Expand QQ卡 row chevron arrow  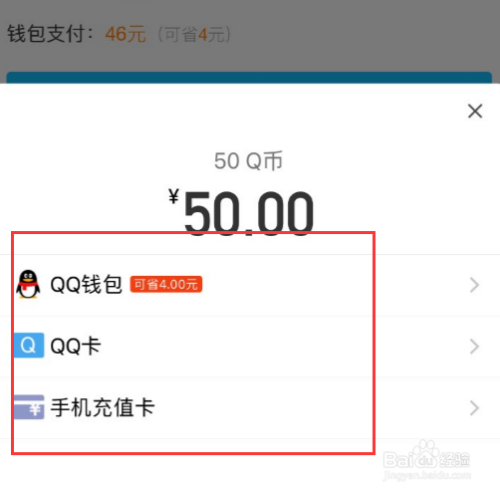[474, 346]
